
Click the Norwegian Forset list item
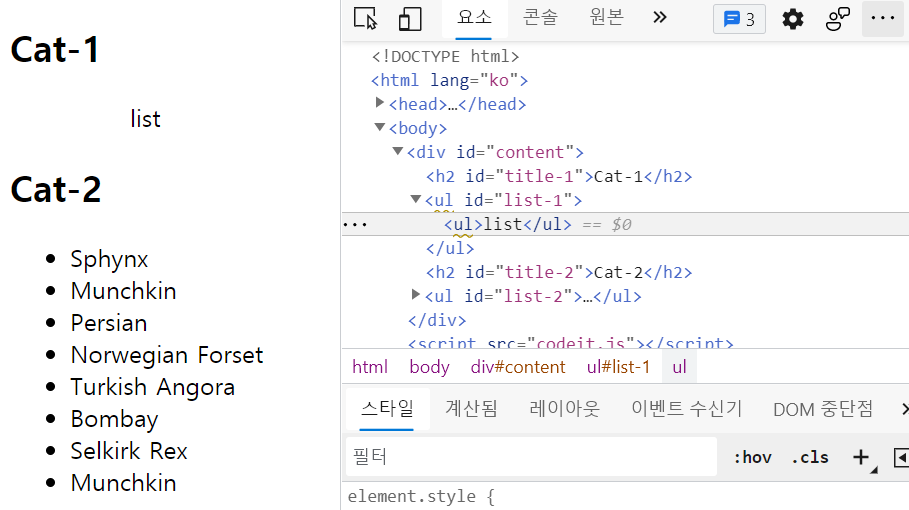pyautogui.click(x=167, y=355)
